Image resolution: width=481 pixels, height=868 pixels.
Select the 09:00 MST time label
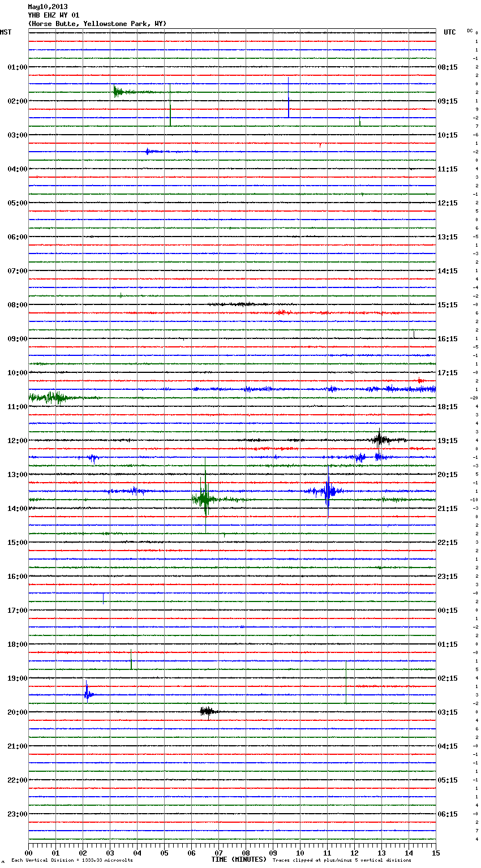(x=18, y=339)
